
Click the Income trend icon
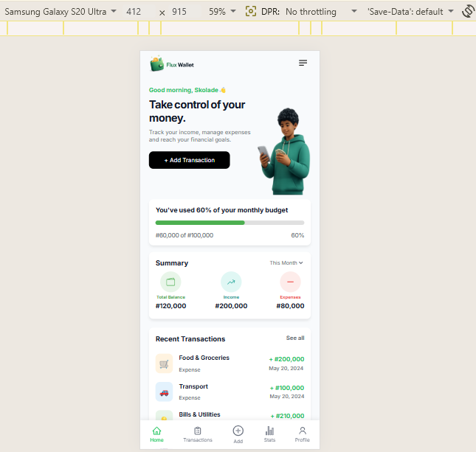[231, 282]
